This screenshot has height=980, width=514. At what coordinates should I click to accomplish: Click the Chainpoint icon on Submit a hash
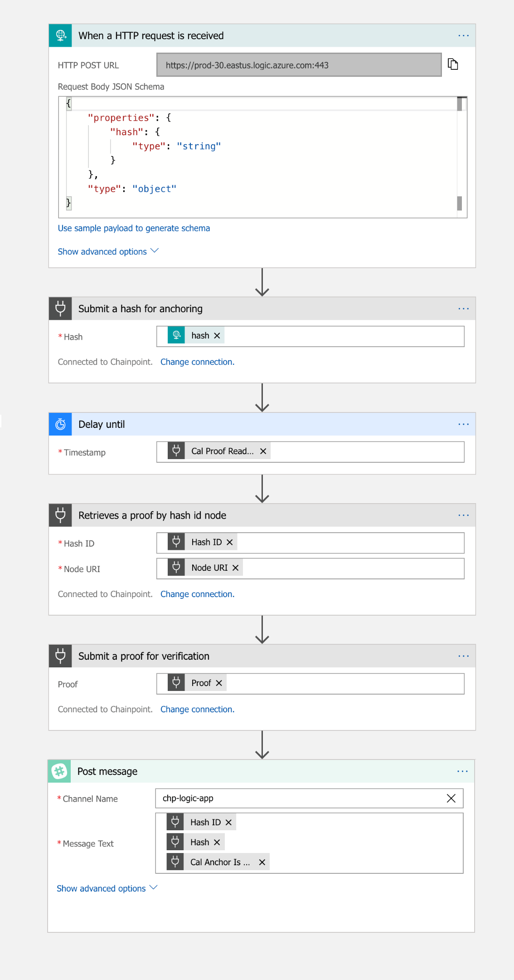click(60, 309)
